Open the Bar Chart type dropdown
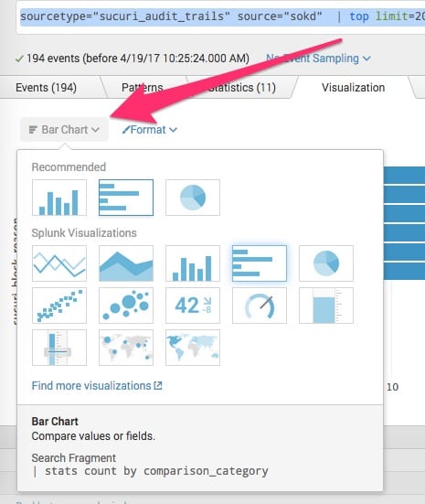The image size is (425, 504). click(x=64, y=130)
